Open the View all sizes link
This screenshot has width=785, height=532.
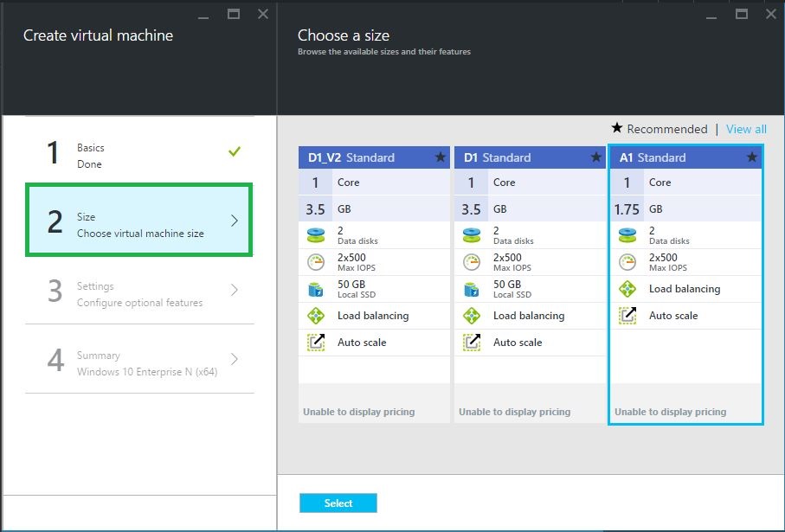click(746, 129)
